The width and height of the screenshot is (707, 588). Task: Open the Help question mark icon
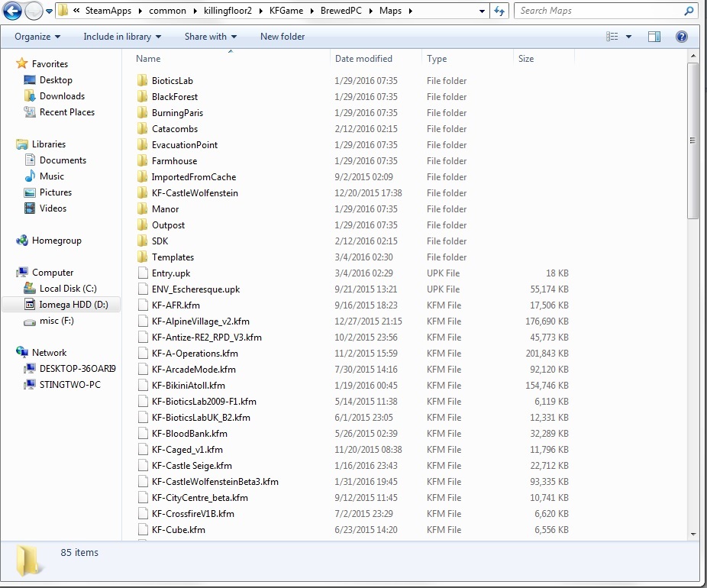pos(682,37)
